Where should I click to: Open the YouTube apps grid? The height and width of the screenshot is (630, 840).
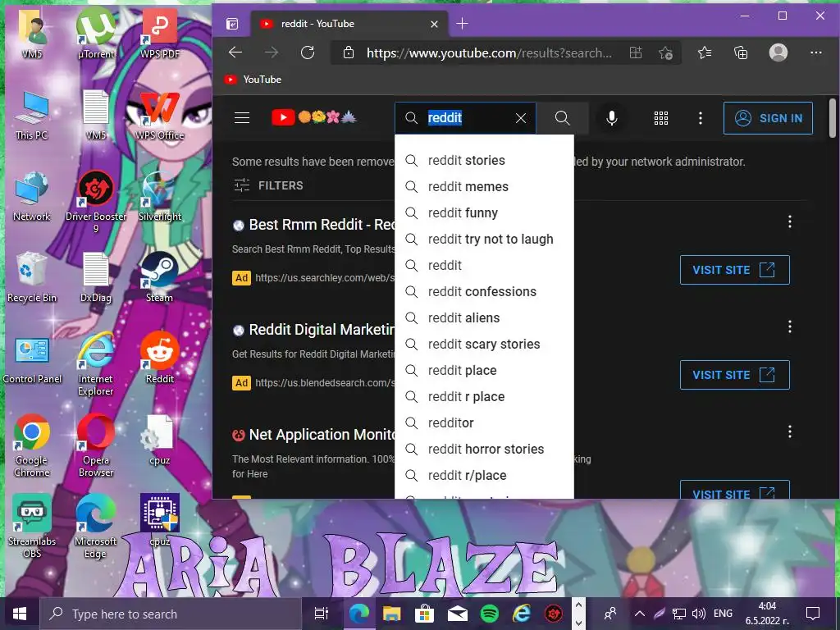[661, 118]
